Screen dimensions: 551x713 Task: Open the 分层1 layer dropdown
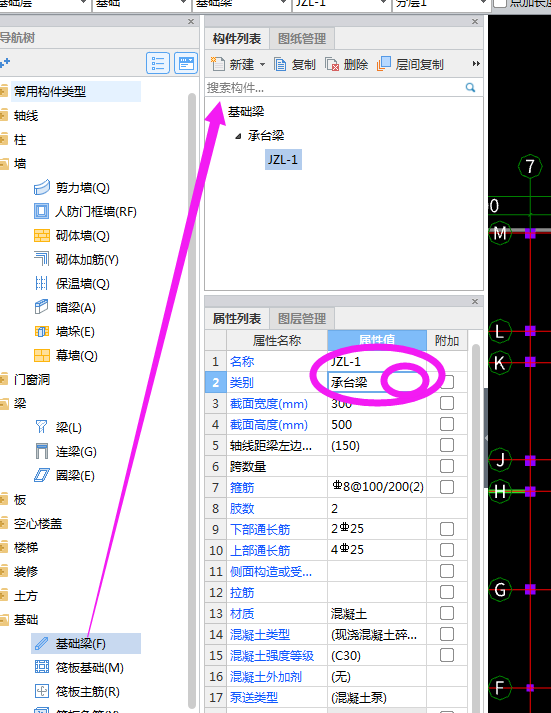pos(483,2)
